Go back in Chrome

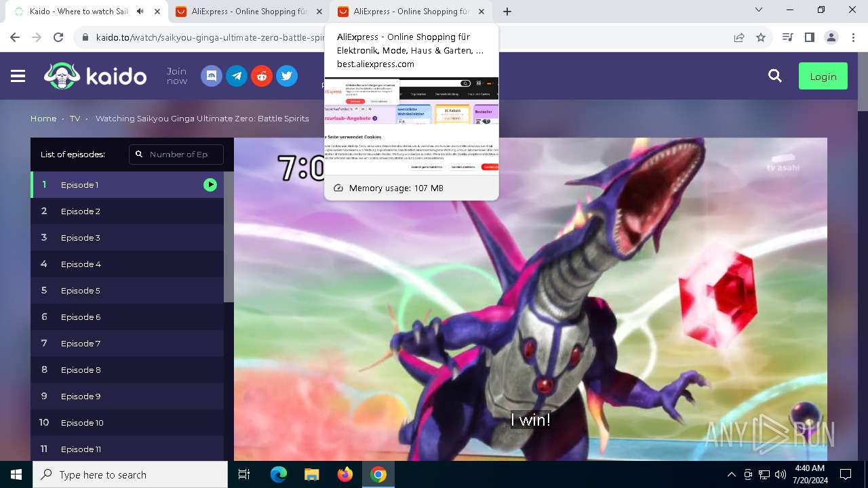pos(15,37)
